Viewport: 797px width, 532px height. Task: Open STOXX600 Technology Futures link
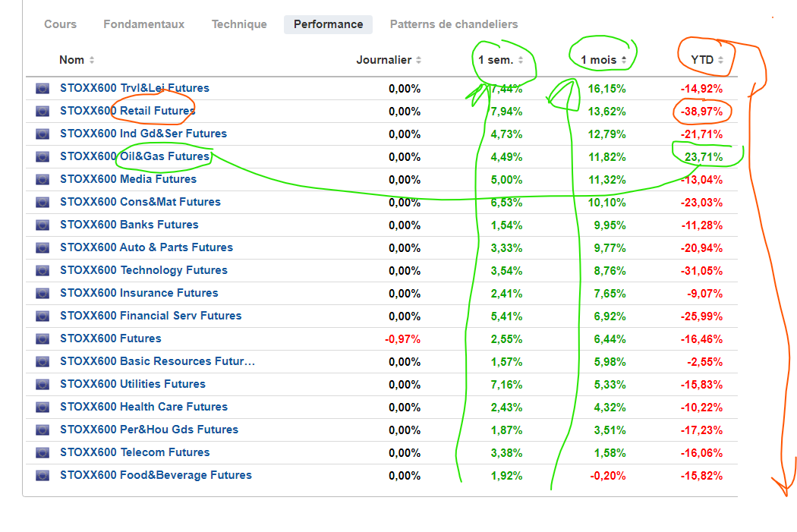click(144, 270)
